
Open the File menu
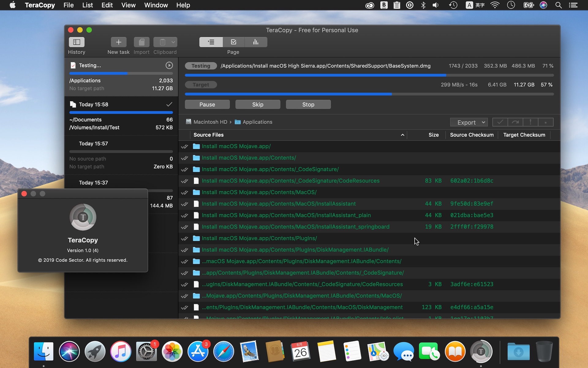69,5
